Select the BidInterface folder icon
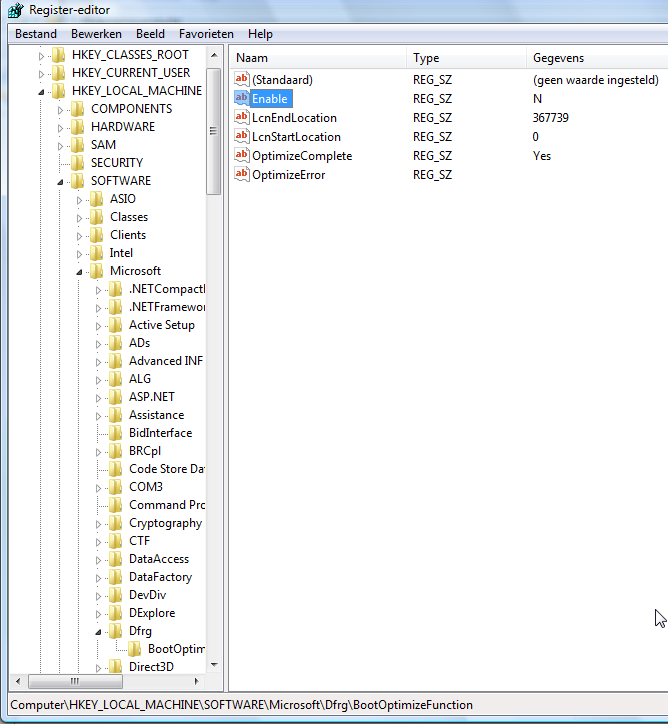668x724 pixels. [x=115, y=433]
